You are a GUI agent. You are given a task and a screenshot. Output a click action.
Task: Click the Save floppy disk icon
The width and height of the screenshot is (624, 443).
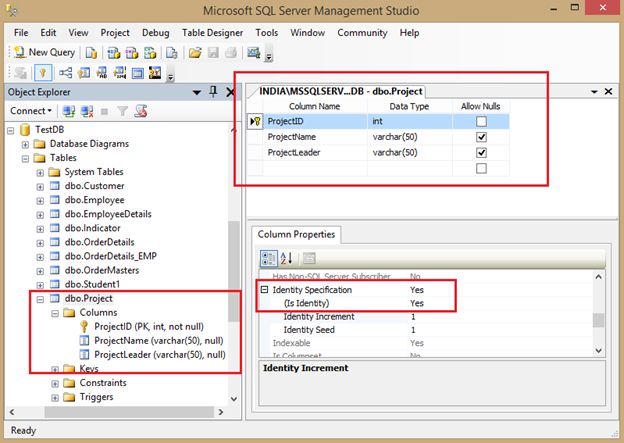(213, 53)
